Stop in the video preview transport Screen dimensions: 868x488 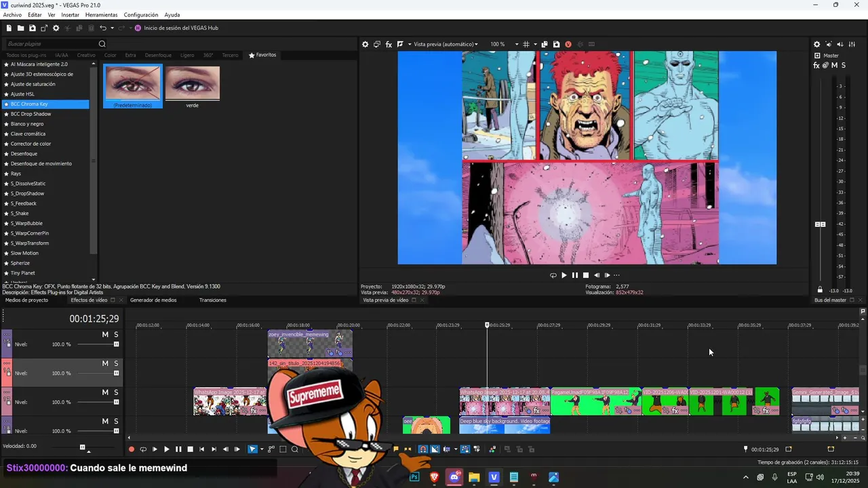tap(586, 275)
